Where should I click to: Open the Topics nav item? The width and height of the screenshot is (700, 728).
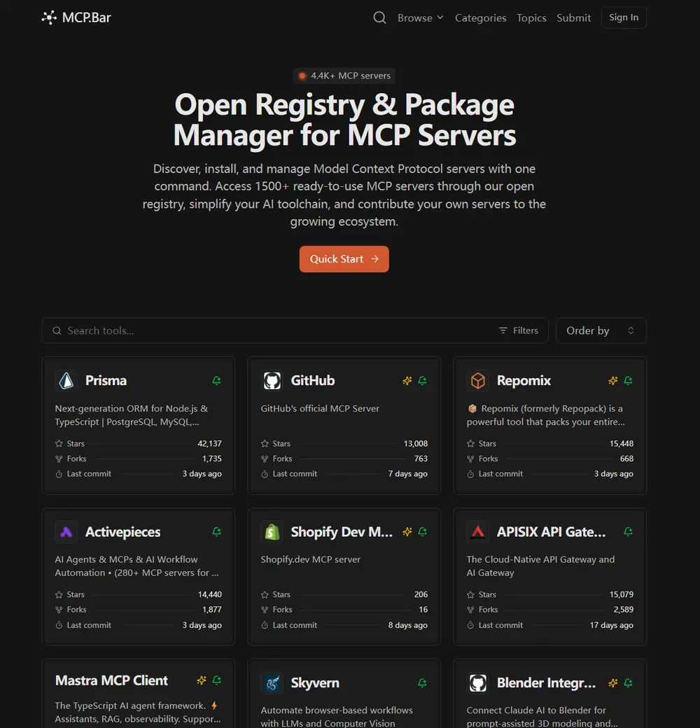[x=531, y=18]
